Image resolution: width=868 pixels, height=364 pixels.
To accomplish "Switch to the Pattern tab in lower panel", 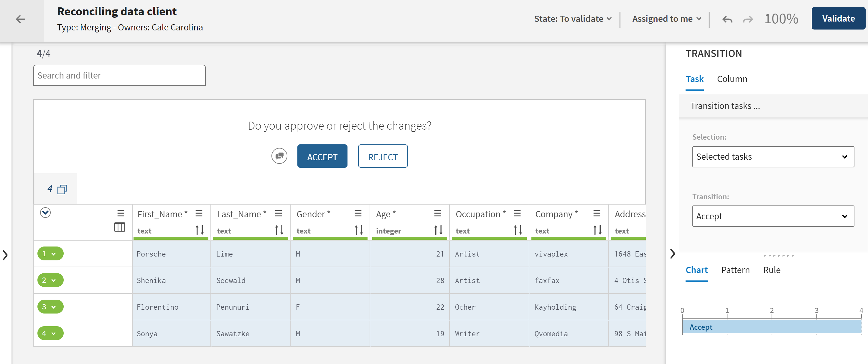I will (x=735, y=270).
